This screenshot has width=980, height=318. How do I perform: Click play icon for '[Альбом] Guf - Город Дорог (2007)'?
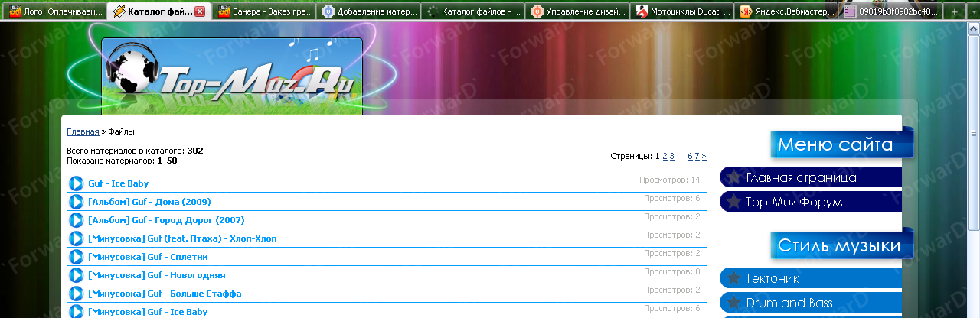(76, 220)
